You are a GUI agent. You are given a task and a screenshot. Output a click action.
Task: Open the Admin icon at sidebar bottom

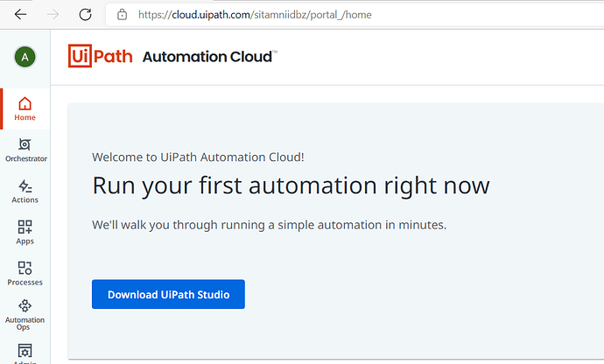pyautogui.click(x=25, y=352)
